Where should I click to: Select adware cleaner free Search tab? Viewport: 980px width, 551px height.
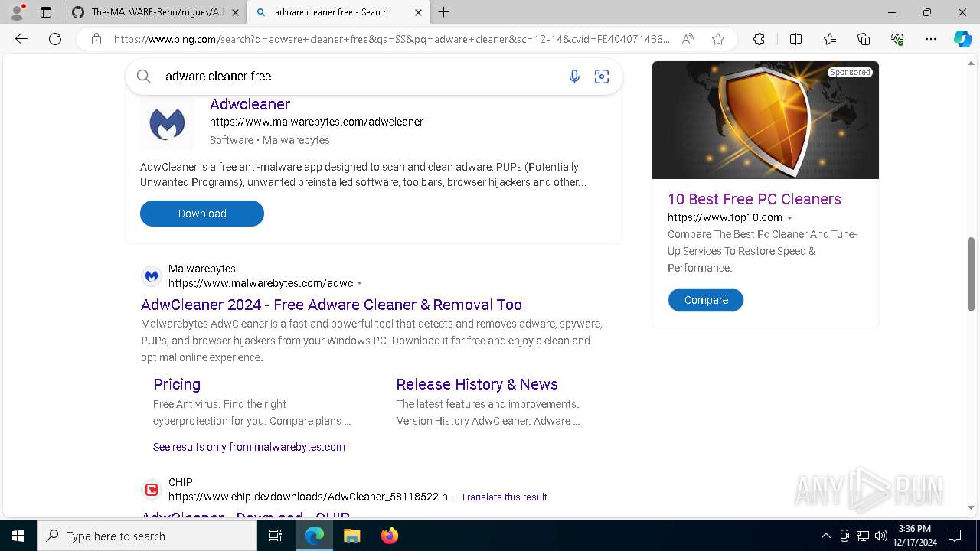pos(331,12)
